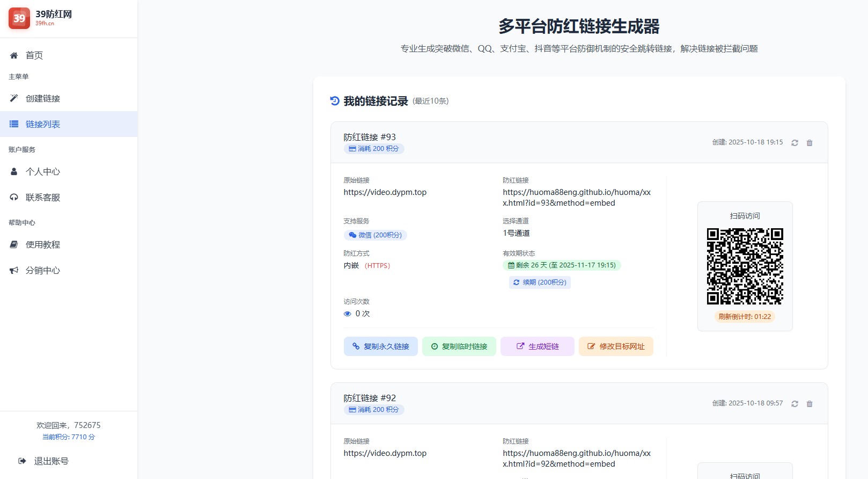The height and width of the screenshot is (479, 868).
Task: Click the QR code for link #93
Action: [745, 266]
